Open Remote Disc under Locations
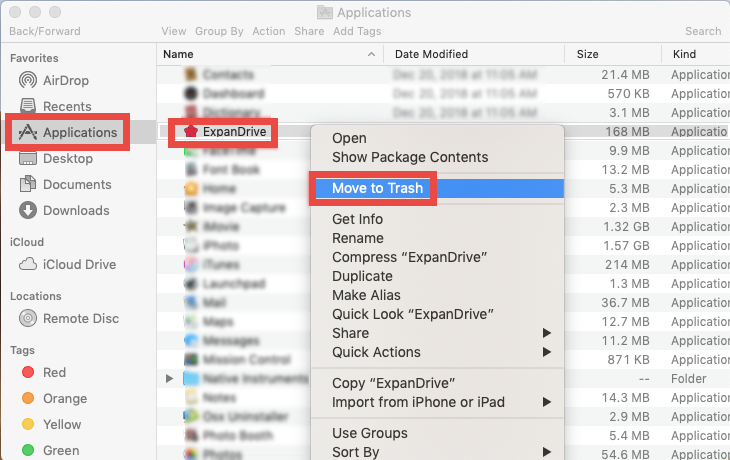 [69, 319]
